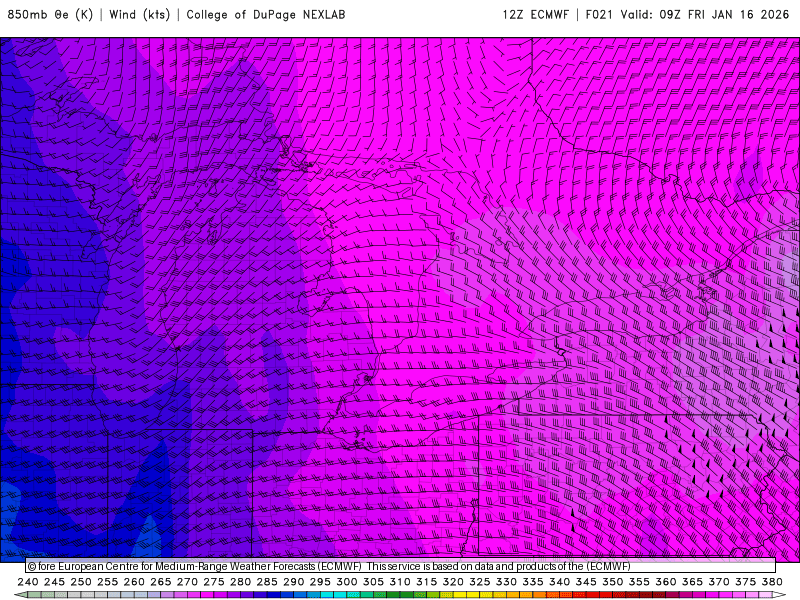Click the "F021" forecast hour label
800x600 pixels.
click(x=598, y=15)
